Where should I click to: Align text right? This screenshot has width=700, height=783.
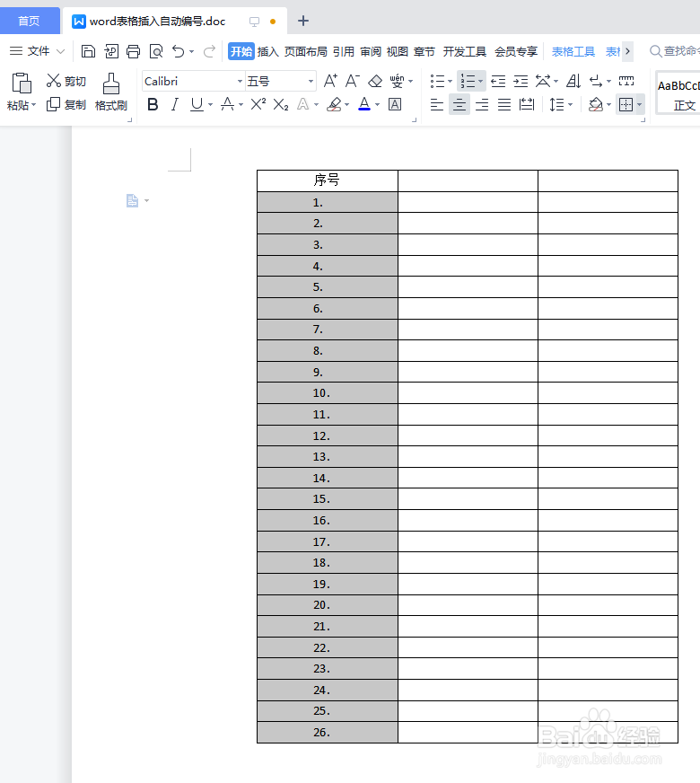click(482, 104)
